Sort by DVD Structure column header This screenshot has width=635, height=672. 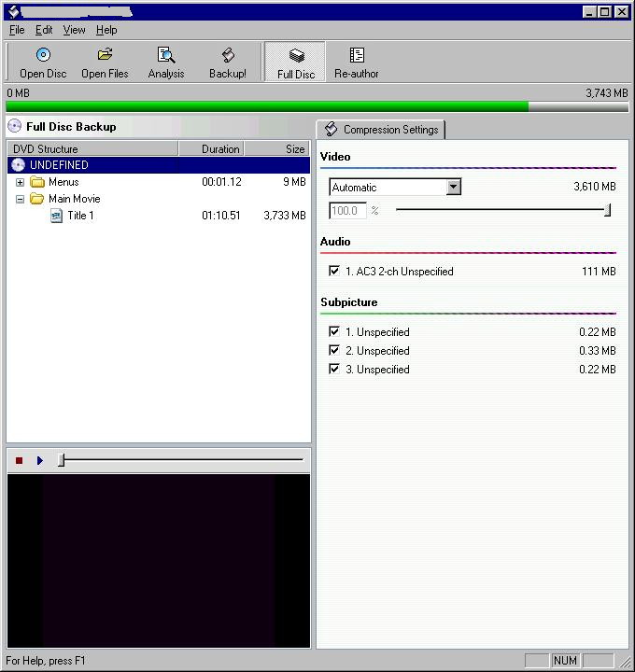[x=92, y=148]
